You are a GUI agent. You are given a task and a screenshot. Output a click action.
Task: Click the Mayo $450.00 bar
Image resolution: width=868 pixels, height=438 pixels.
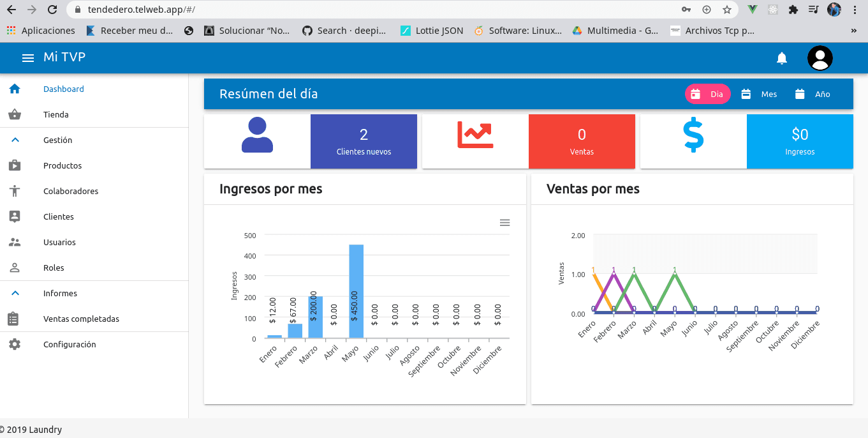click(x=356, y=291)
